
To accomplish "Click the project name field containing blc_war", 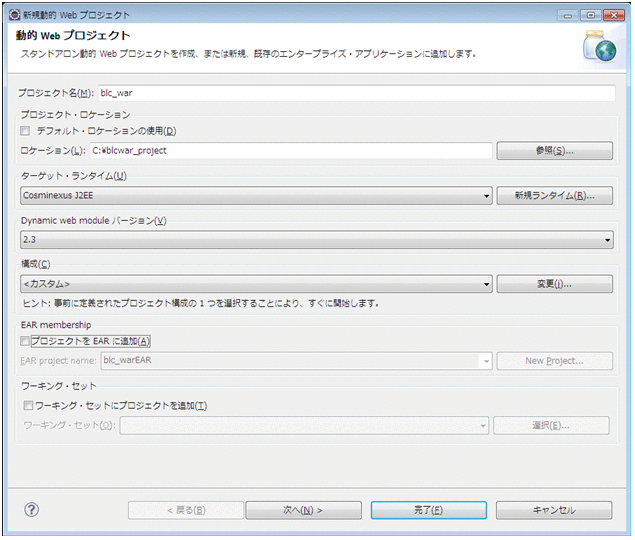I will [357, 93].
